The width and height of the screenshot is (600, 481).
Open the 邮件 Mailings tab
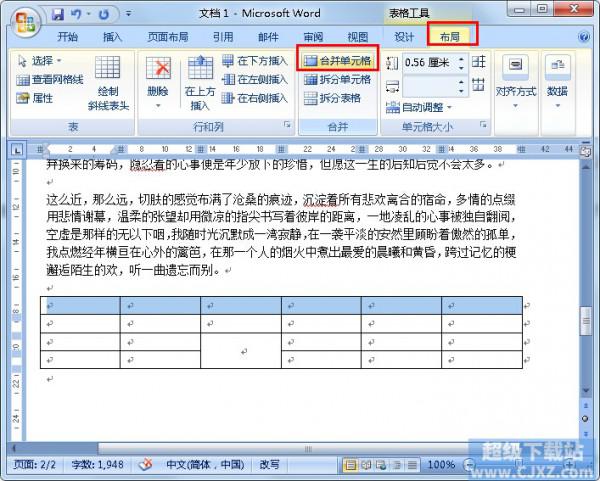click(268, 37)
